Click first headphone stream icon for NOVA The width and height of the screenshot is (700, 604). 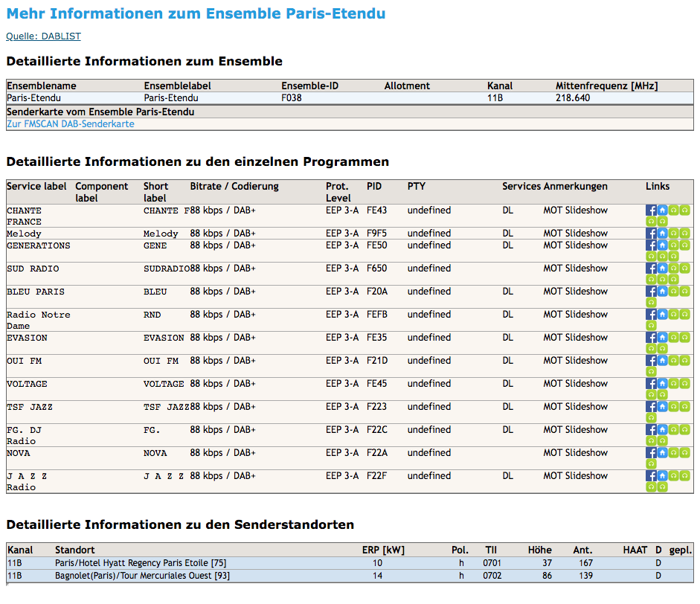coord(674,452)
